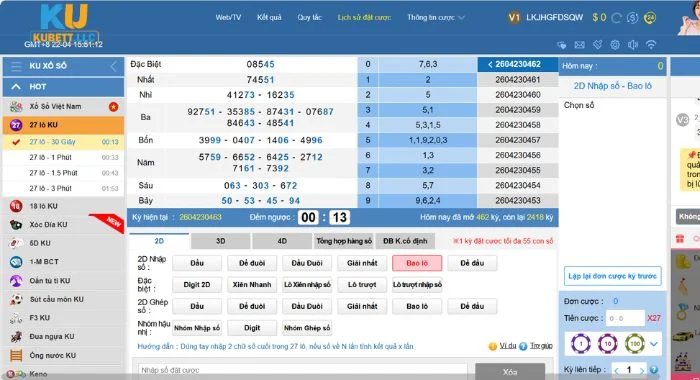Switch to the 4D tab
The height and width of the screenshot is (380, 700).
[x=282, y=241]
